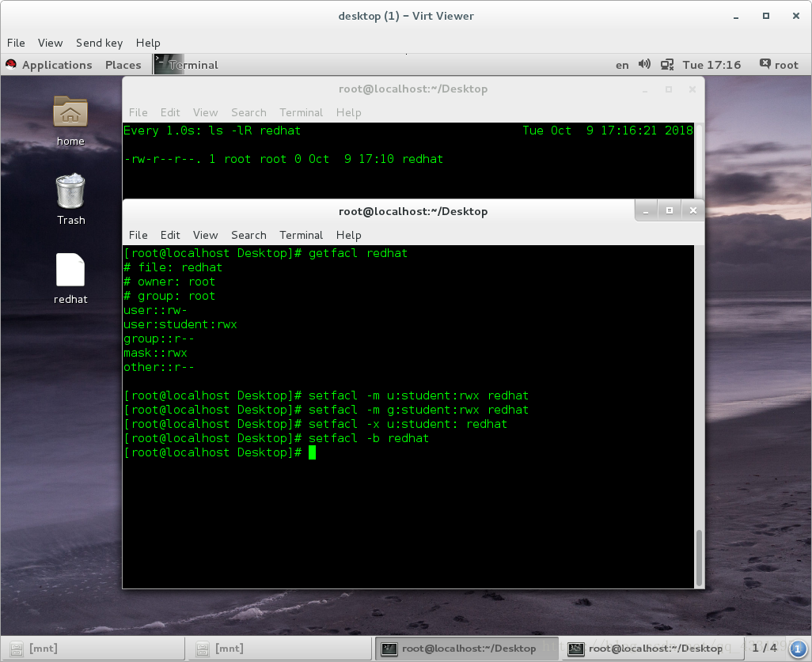Open the Tue 17:16 clock menu
The image size is (812, 662).
click(x=711, y=65)
